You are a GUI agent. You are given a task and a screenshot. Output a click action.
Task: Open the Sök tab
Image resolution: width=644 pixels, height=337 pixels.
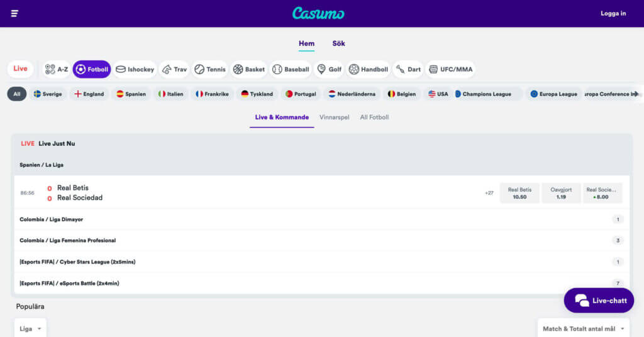click(x=338, y=43)
